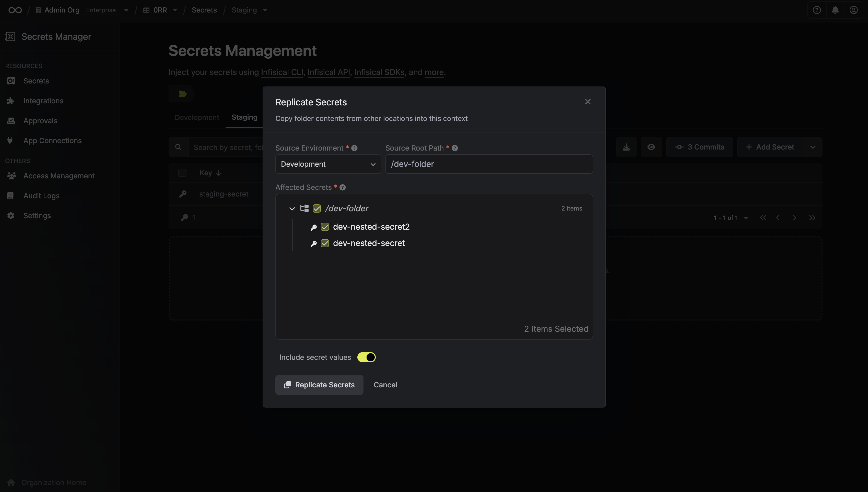Image resolution: width=868 pixels, height=492 pixels.
Task: Tick the select-all checkbox in Key header
Action: pos(182,173)
